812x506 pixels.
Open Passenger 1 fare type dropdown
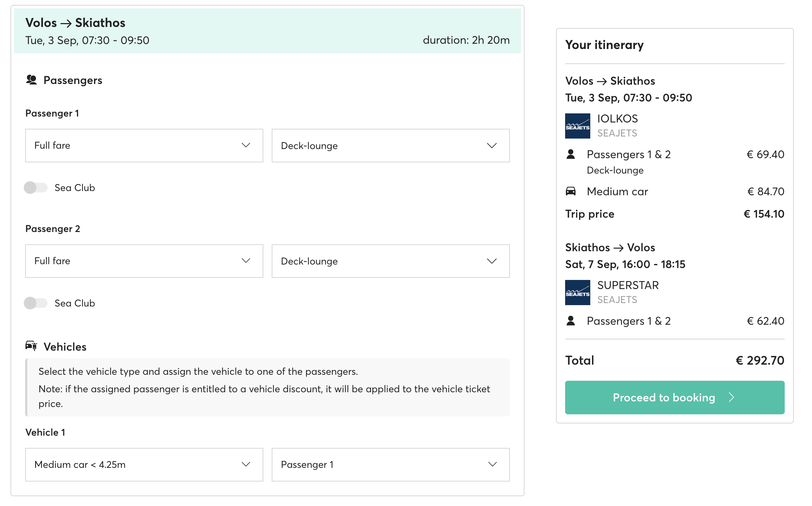pyautogui.click(x=144, y=146)
